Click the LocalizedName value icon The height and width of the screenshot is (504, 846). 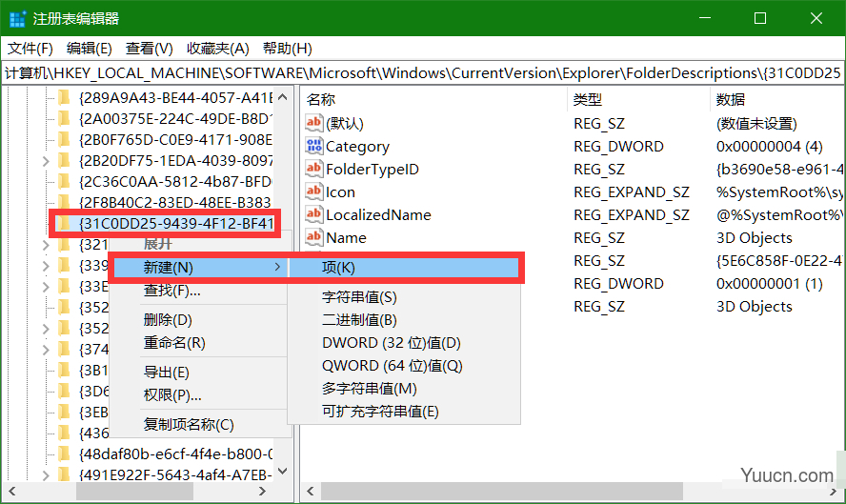coord(314,214)
